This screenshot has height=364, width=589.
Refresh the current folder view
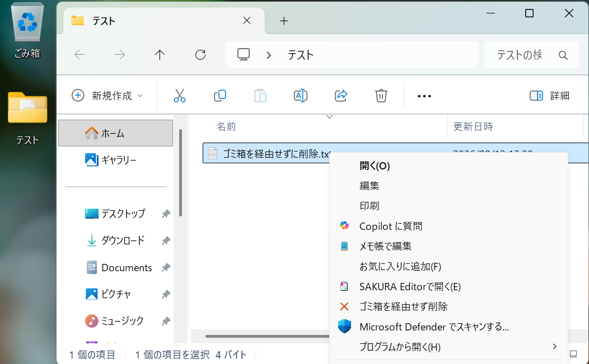pos(200,55)
